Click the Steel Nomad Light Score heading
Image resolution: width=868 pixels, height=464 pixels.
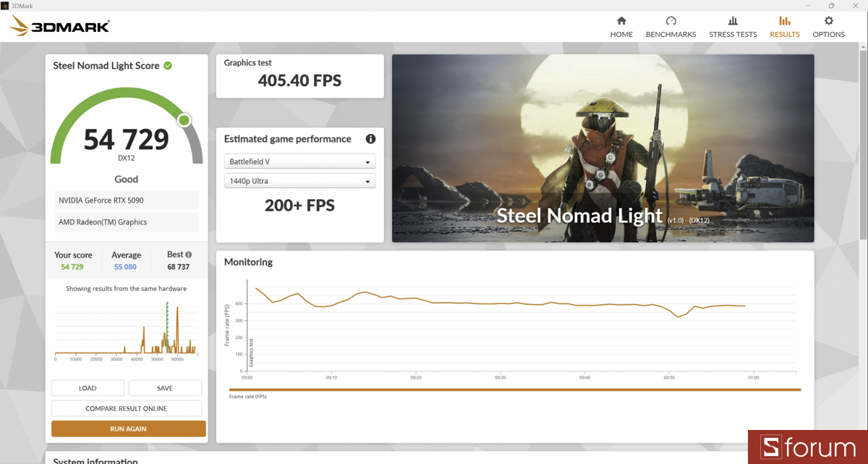tap(106, 66)
